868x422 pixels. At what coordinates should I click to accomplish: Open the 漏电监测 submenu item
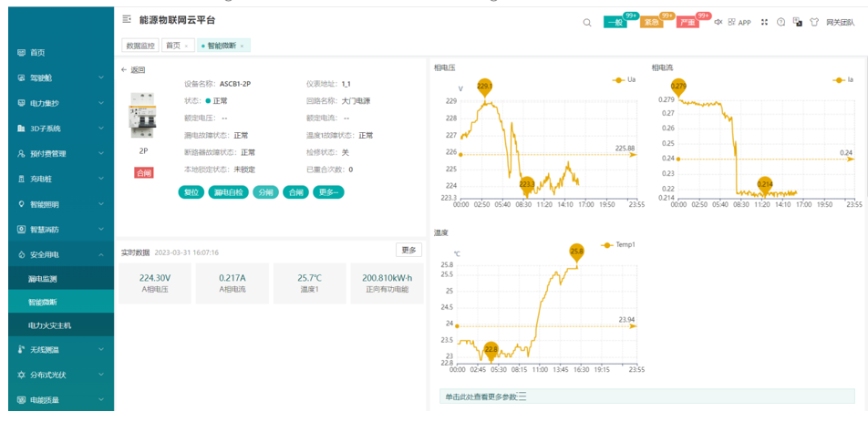coord(61,279)
